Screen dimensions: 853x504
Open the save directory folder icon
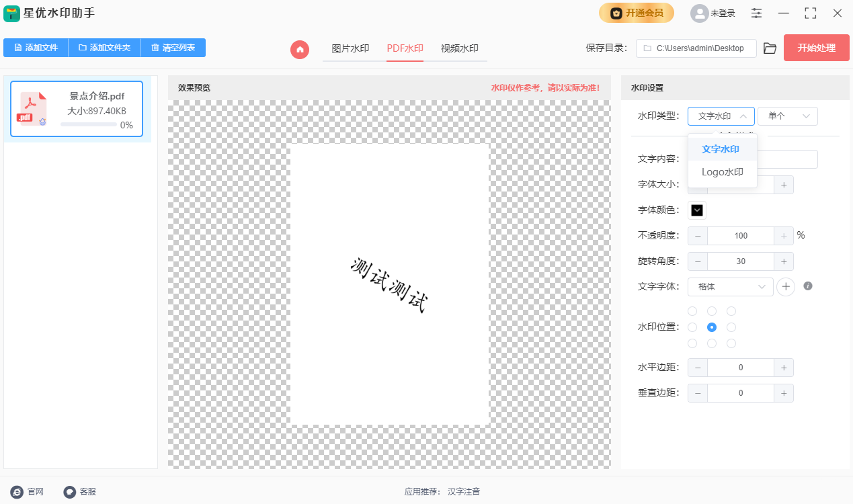tap(770, 48)
